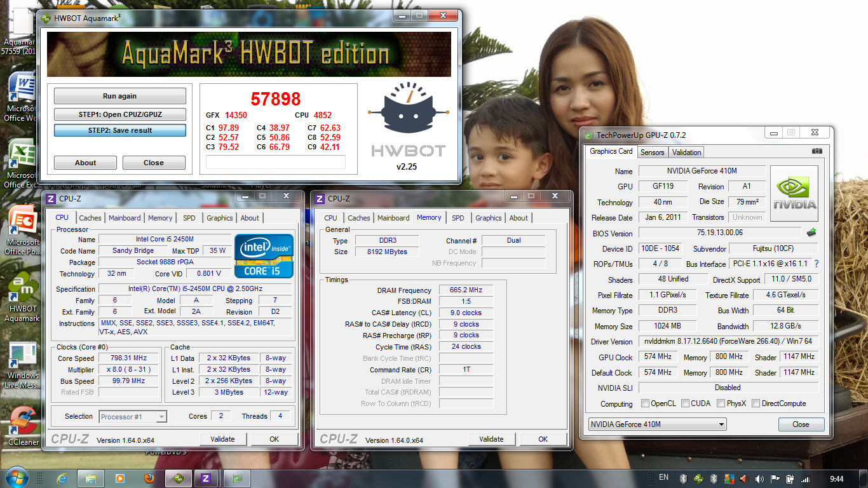Image resolution: width=868 pixels, height=488 pixels.
Task: Select HWBOT Aquamark desktop shortcut
Action: [23, 297]
